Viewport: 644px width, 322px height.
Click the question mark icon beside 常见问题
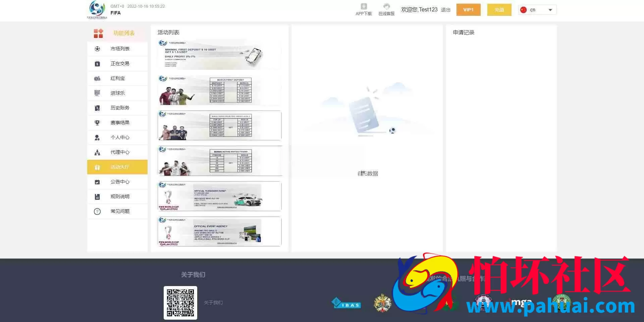coord(97,212)
